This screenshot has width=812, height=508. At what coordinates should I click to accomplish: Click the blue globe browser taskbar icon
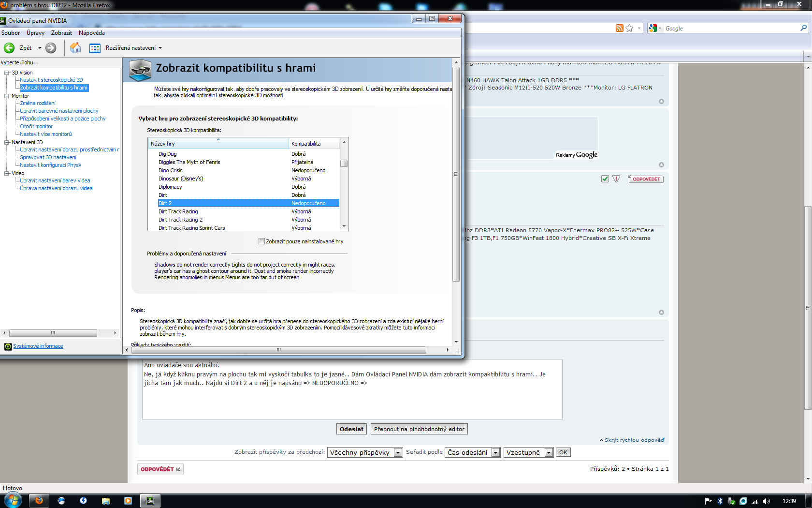(61, 501)
